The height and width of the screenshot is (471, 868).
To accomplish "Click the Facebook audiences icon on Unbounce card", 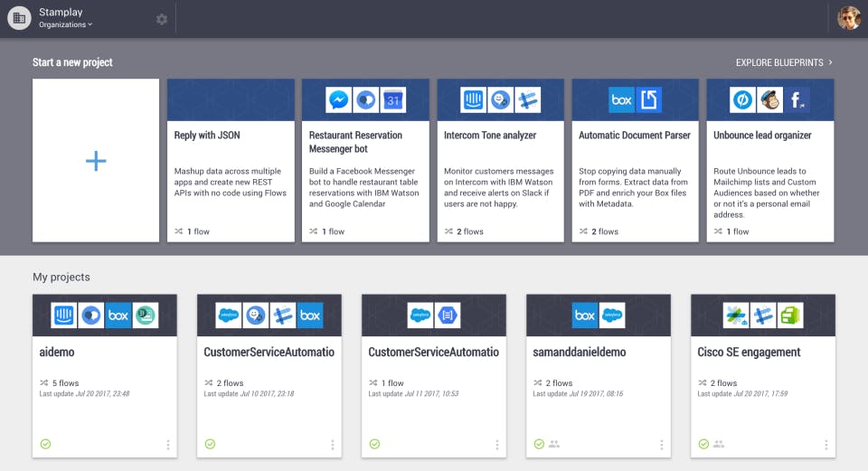I will point(797,100).
